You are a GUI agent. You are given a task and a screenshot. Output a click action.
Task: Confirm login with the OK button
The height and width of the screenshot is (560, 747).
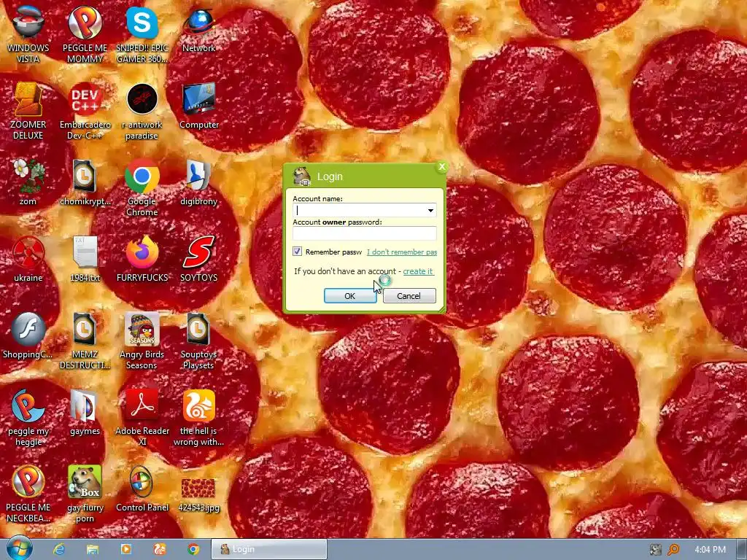(x=350, y=296)
